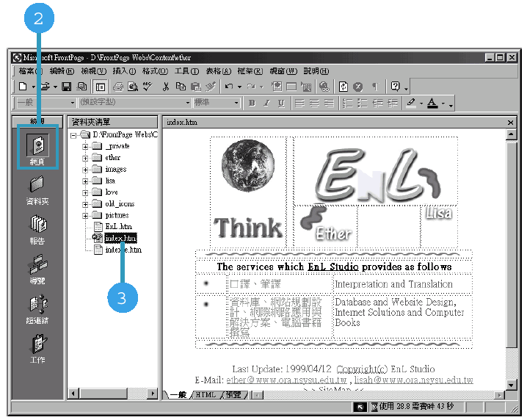This screenshot has height=420, width=527.
Task: Apply the highlight color pen
Action: pos(411,103)
